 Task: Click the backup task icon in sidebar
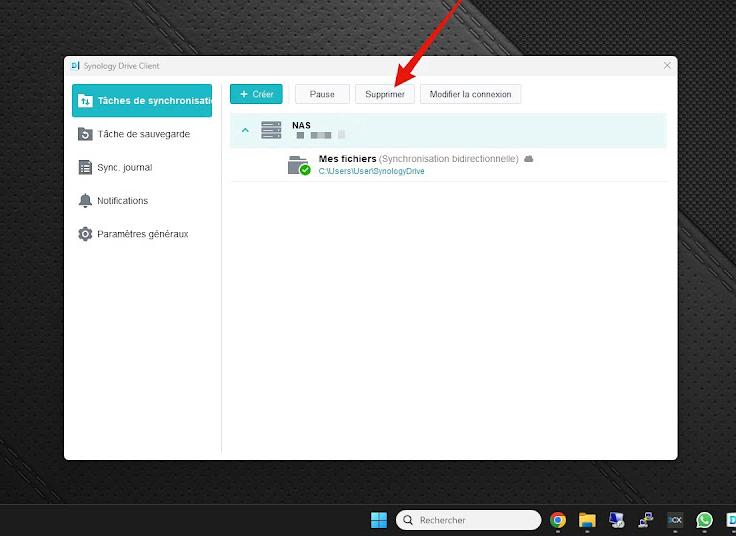click(x=85, y=134)
